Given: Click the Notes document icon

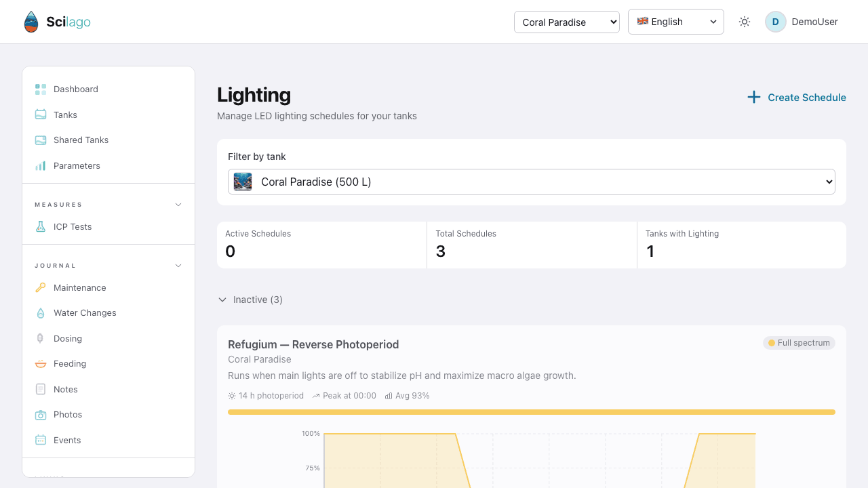Looking at the screenshot, I should click(x=41, y=389).
